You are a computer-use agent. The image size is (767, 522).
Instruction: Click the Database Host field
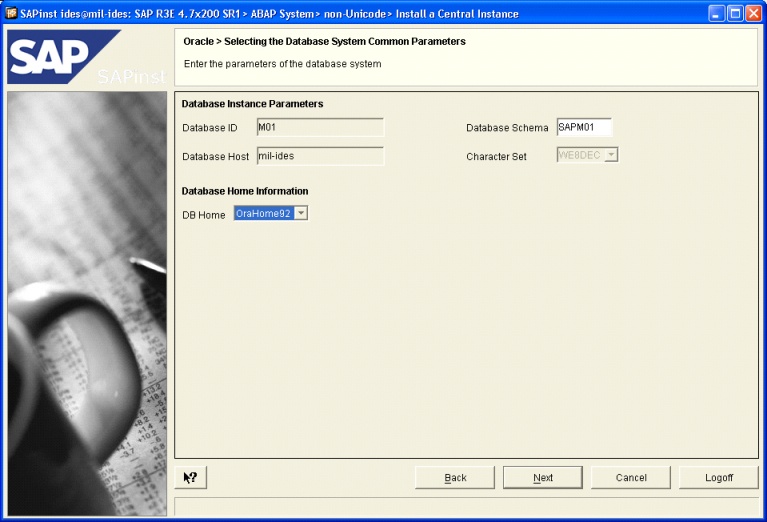pos(320,156)
